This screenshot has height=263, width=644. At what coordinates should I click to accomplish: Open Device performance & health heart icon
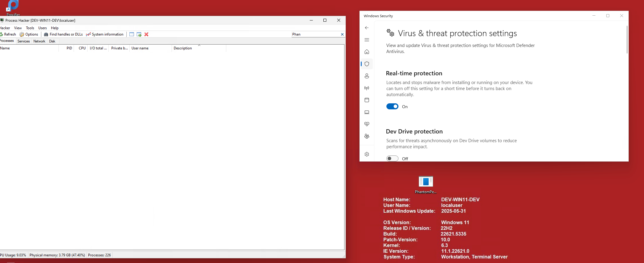tap(367, 124)
